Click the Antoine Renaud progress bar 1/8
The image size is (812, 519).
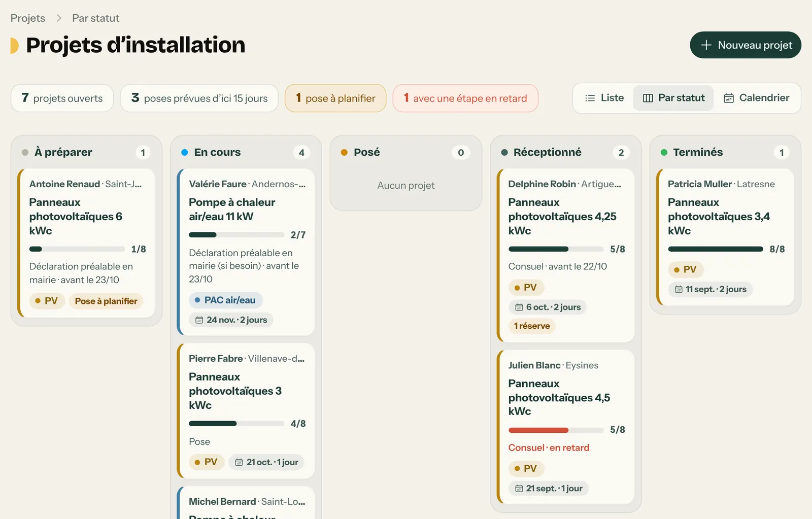[77, 249]
